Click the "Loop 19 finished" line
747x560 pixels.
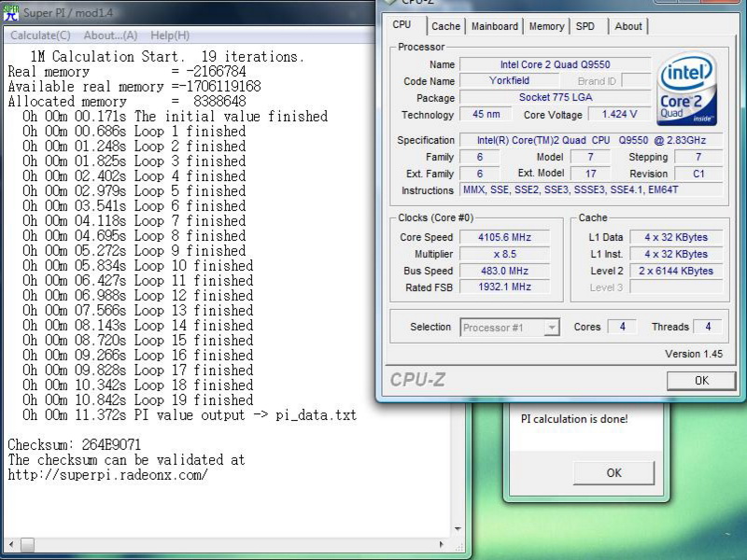tap(137, 400)
